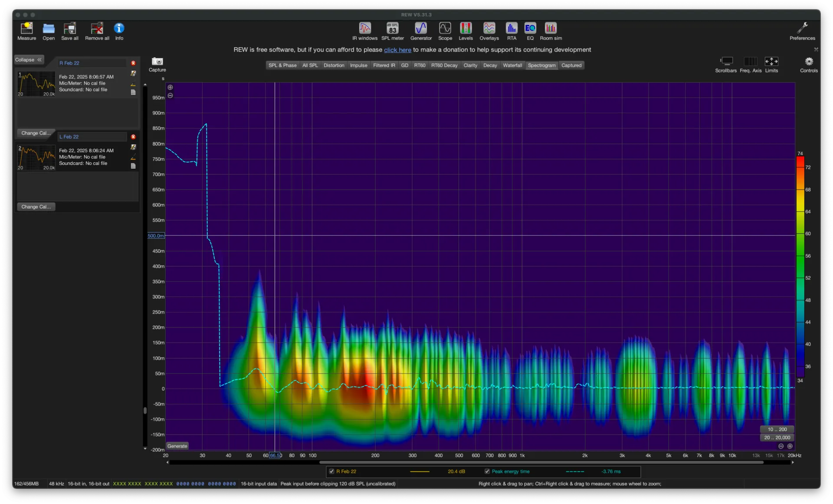Toggle graph Scrollbars display

click(726, 62)
